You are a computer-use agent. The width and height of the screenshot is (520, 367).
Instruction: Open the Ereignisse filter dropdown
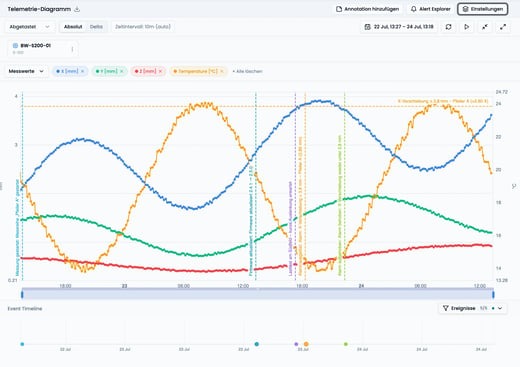point(473,308)
